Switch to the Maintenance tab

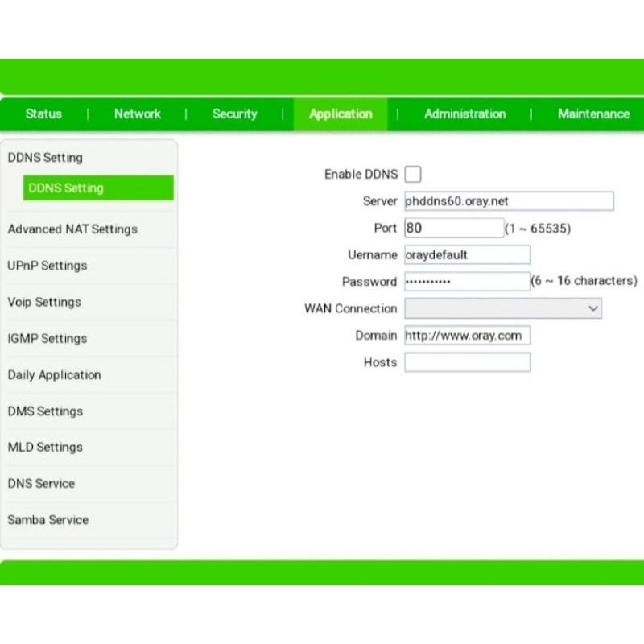point(593,114)
